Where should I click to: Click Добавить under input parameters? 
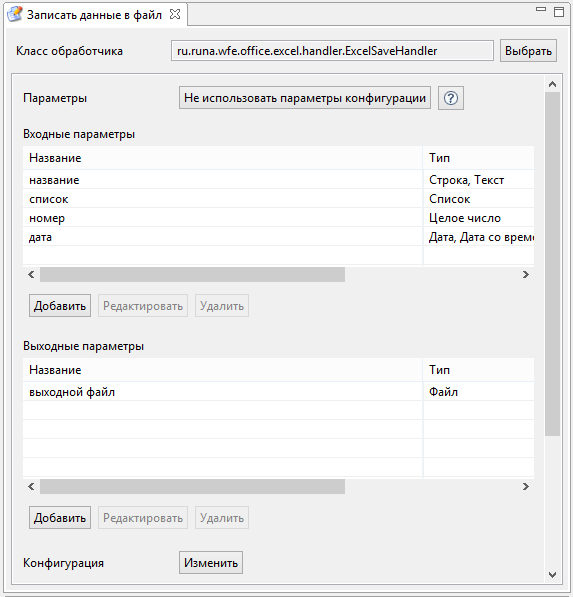click(x=60, y=306)
